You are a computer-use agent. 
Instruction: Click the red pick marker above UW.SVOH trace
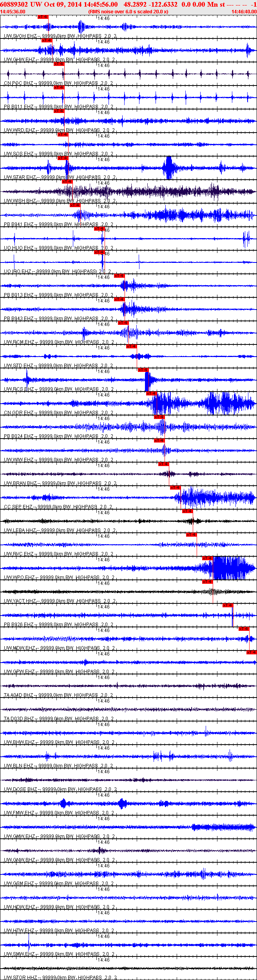(x=43, y=17)
